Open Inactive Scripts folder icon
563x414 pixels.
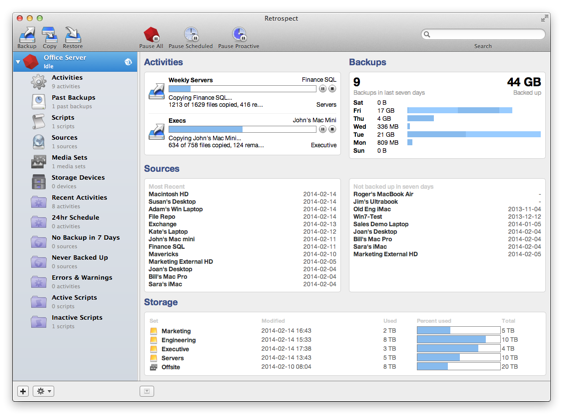point(38,322)
